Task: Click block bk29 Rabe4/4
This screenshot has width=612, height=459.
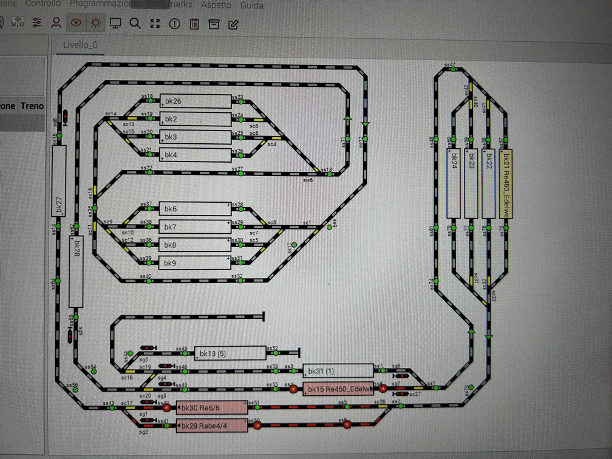Action: coord(212,426)
